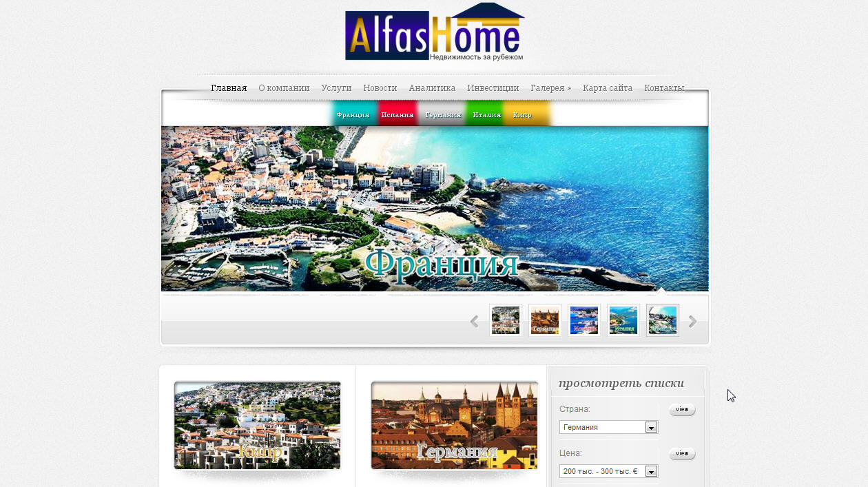This screenshot has height=487, width=868.
Task: Expand the Галерея submenu
Action: (550, 88)
